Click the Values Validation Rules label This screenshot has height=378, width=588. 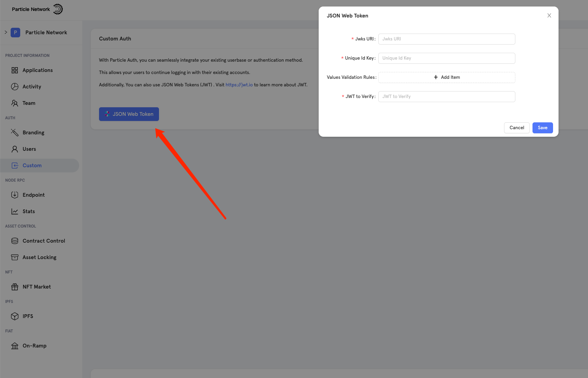tap(351, 77)
